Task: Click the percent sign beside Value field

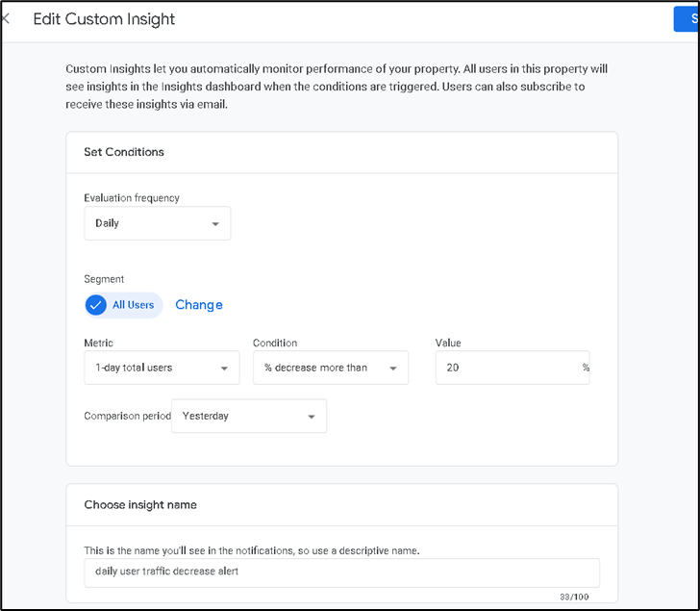Action: (585, 369)
